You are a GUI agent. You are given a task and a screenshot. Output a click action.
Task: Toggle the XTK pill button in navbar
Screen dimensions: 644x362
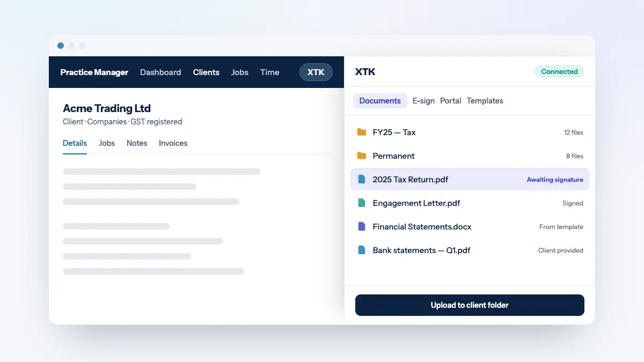[316, 72]
